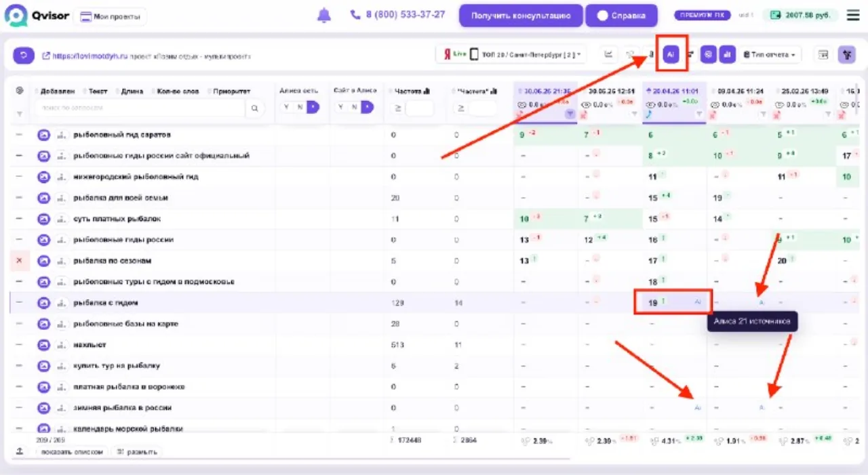Screen dimensions: 868x475
Task: Click the purple filter-clear icon at far right
Action: tap(846, 55)
